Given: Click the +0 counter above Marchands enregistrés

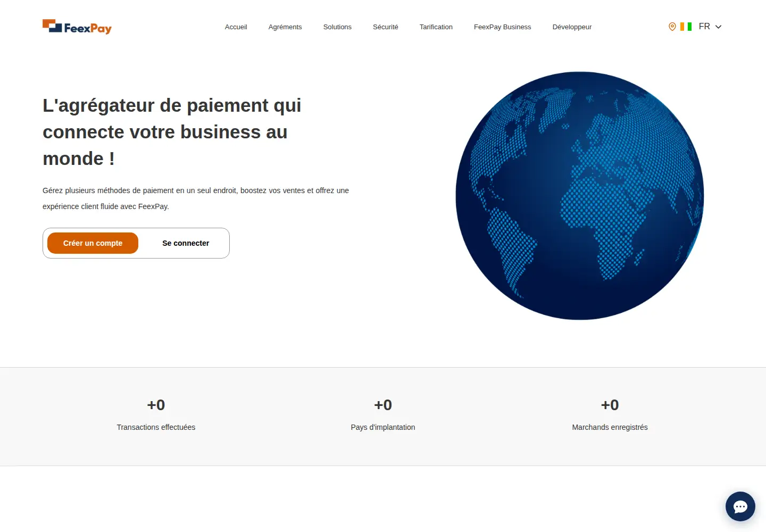Looking at the screenshot, I should coord(610,405).
